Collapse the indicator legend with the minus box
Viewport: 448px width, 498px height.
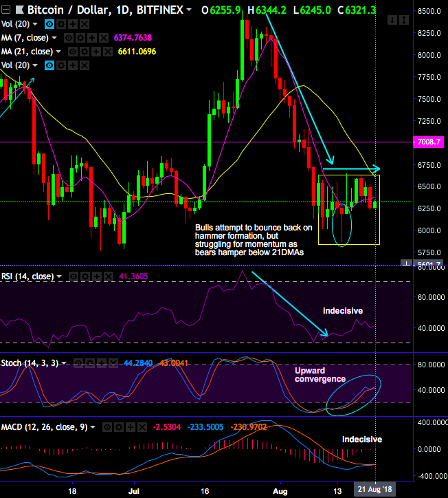pyautogui.click(x=6, y=10)
